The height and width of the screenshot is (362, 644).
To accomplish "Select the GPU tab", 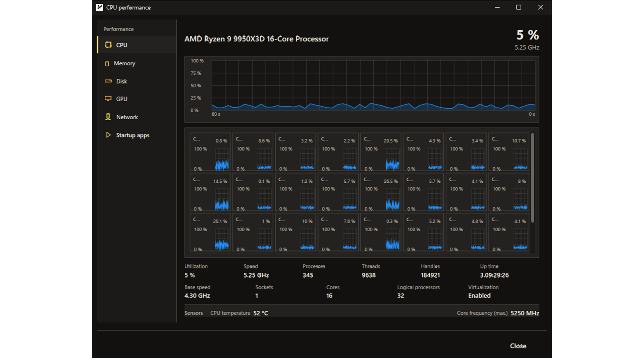I will point(137,99).
